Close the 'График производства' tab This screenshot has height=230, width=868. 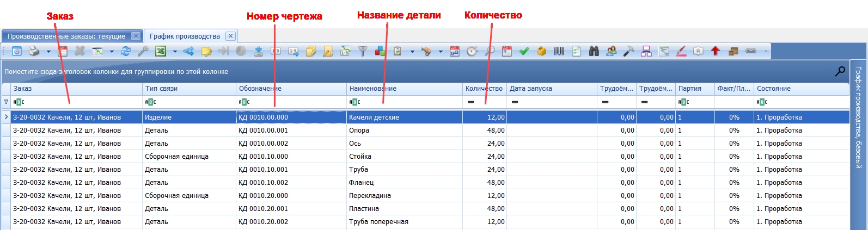(230, 36)
